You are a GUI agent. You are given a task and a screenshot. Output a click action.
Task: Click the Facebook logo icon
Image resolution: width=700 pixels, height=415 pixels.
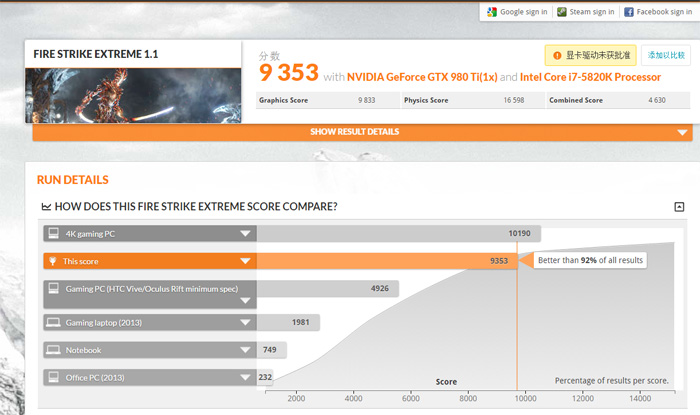tap(629, 12)
